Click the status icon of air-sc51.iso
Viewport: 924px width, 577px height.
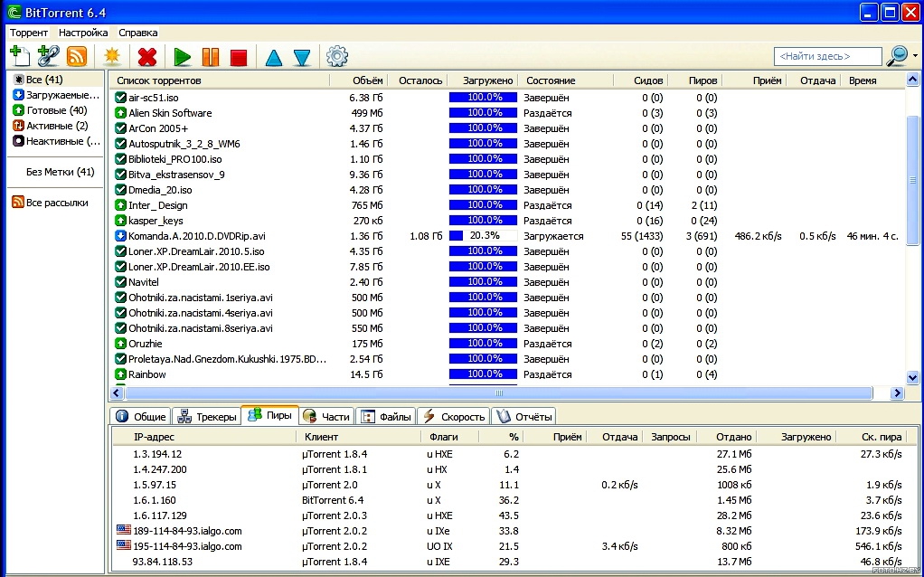pos(120,98)
